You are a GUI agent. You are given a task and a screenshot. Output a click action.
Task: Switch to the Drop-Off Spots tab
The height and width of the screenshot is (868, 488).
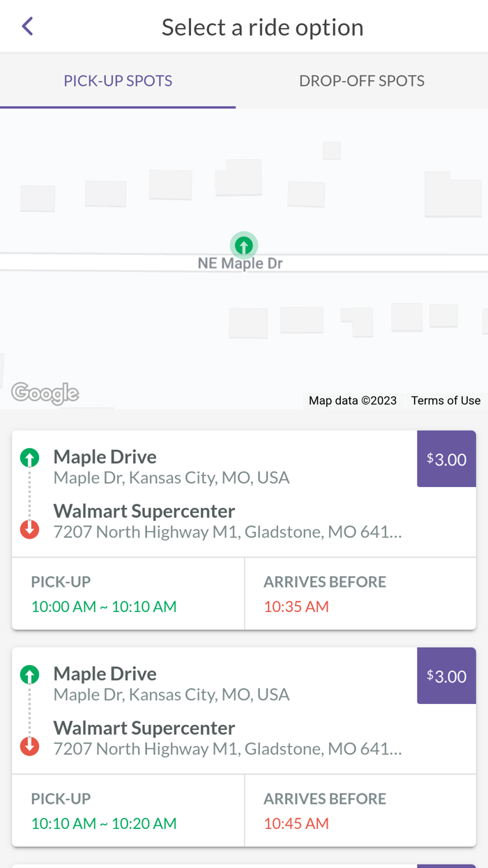362,81
